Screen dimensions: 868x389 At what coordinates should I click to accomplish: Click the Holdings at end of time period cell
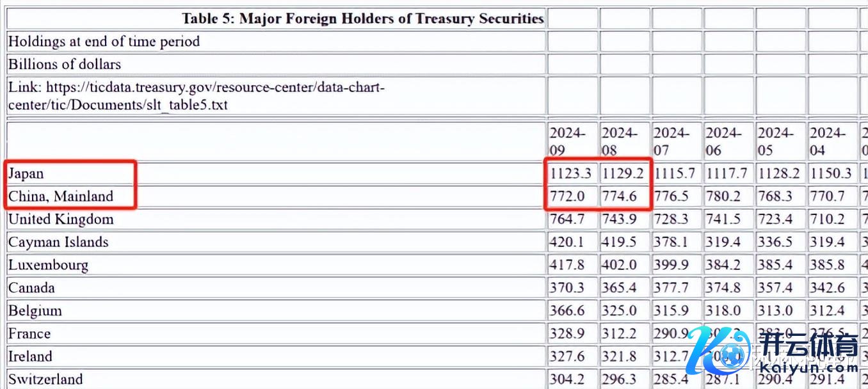(x=104, y=42)
